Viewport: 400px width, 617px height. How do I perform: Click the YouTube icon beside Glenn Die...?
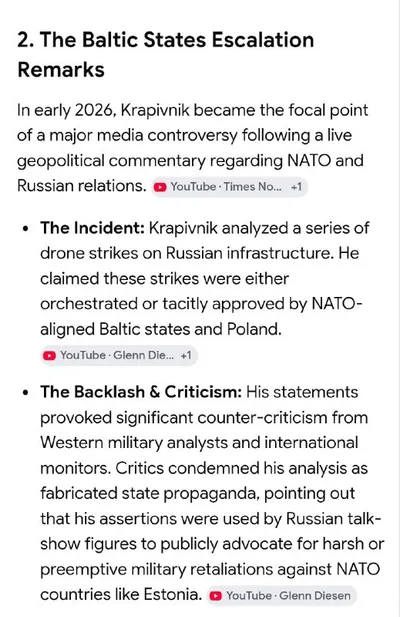pos(49,356)
